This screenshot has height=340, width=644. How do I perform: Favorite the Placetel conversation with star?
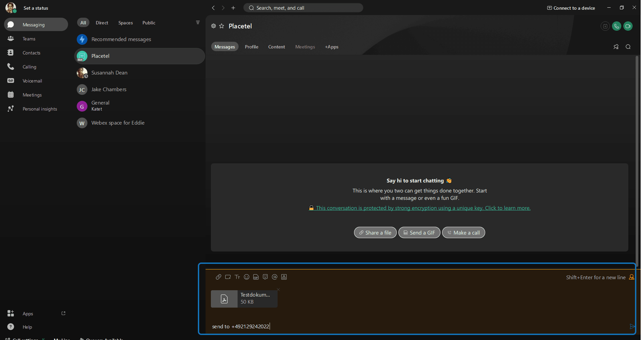[x=222, y=26]
